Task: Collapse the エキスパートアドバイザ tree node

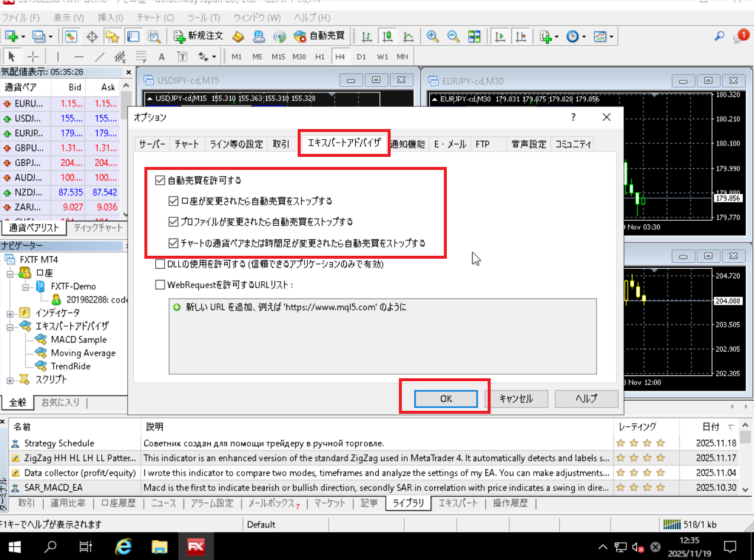Action: point(10,326)
